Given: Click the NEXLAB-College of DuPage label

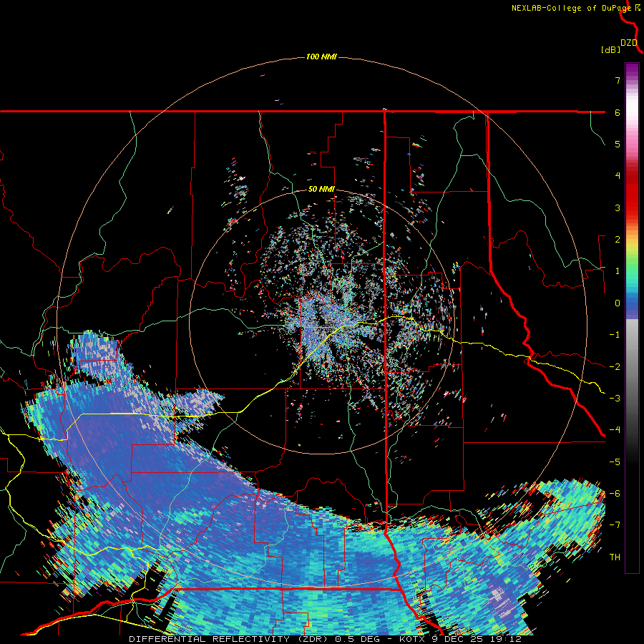Looking at the screenshot, I should [571, 8].
